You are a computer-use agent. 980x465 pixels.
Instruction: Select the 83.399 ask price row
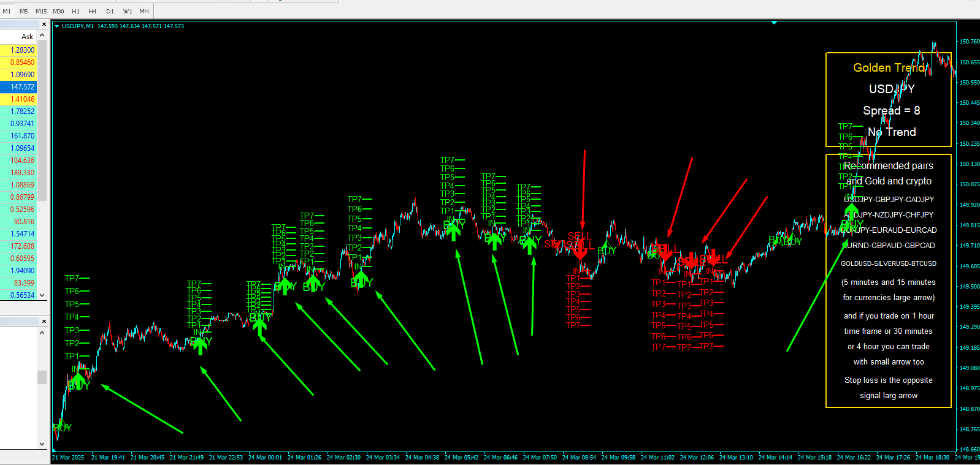coord(18,283)
